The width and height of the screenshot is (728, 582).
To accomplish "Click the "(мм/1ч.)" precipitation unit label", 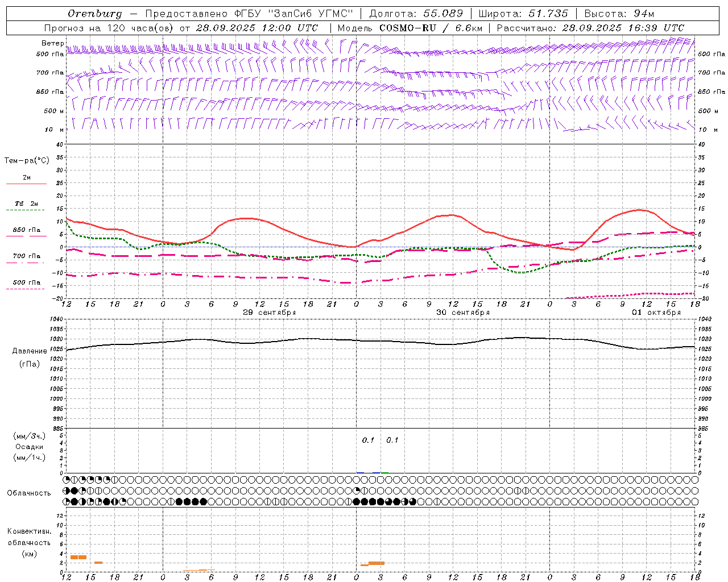I will (29, 458).
